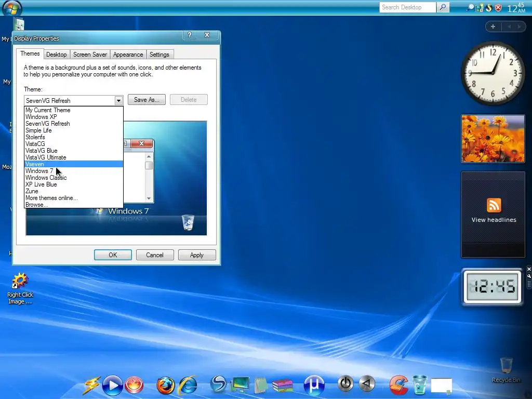This screenshot has width=532, height=399.
Task: Select My Current Theme from the list
Action: [74, 110]
